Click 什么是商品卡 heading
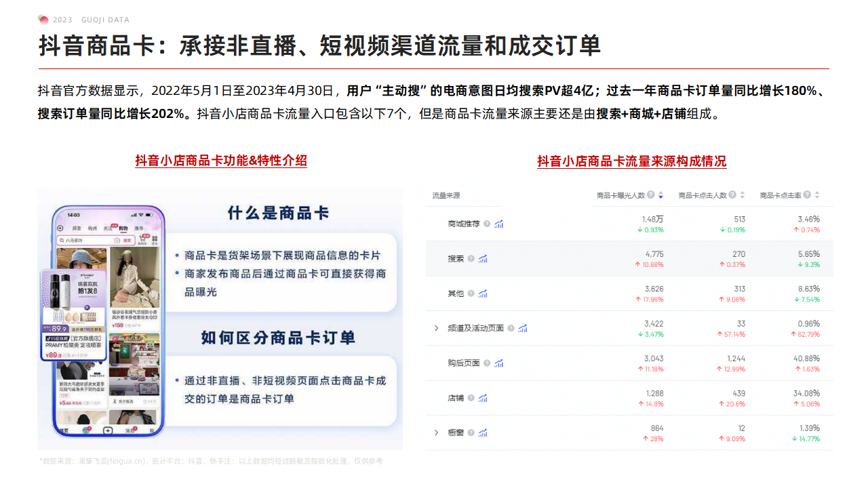868x488 pixels. tap(279, 213)
